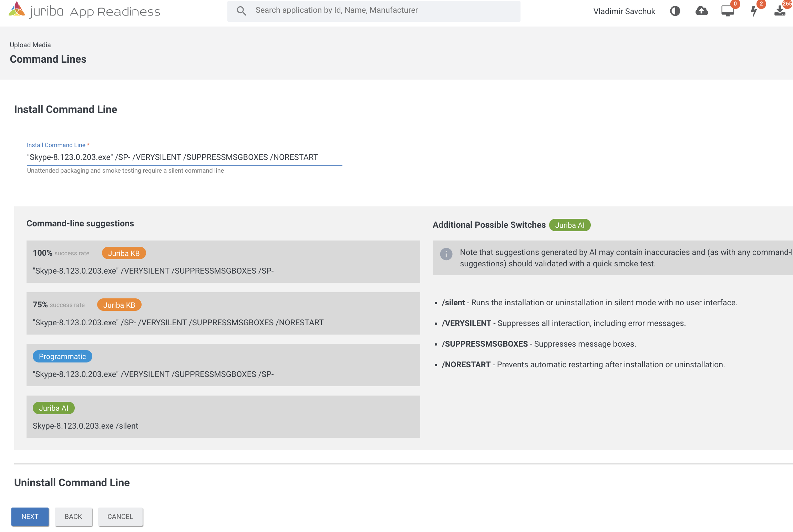Toggle the contrast theme icon

(675, 11)
